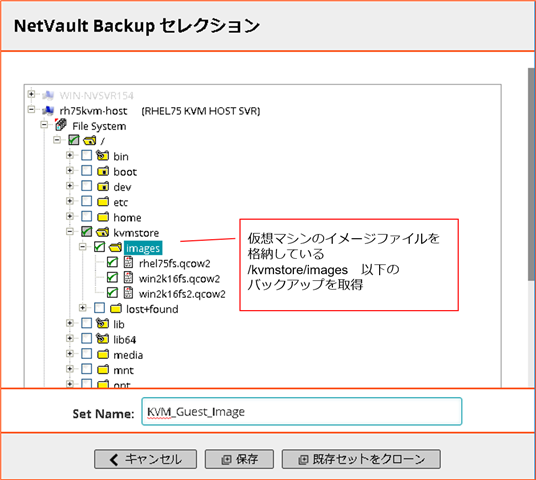Click the 保存 button
536x480 pixels.
(x=239, y=459)
